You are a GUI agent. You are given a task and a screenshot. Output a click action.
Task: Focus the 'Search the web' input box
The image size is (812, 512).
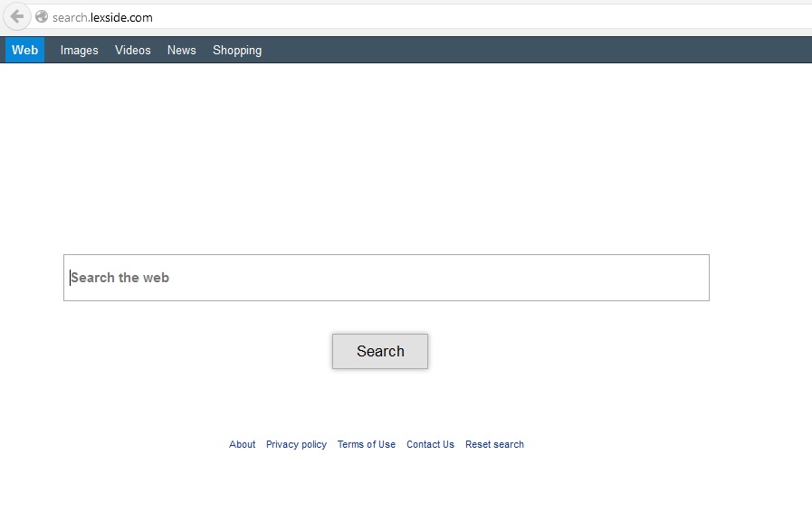pos(387,278)
